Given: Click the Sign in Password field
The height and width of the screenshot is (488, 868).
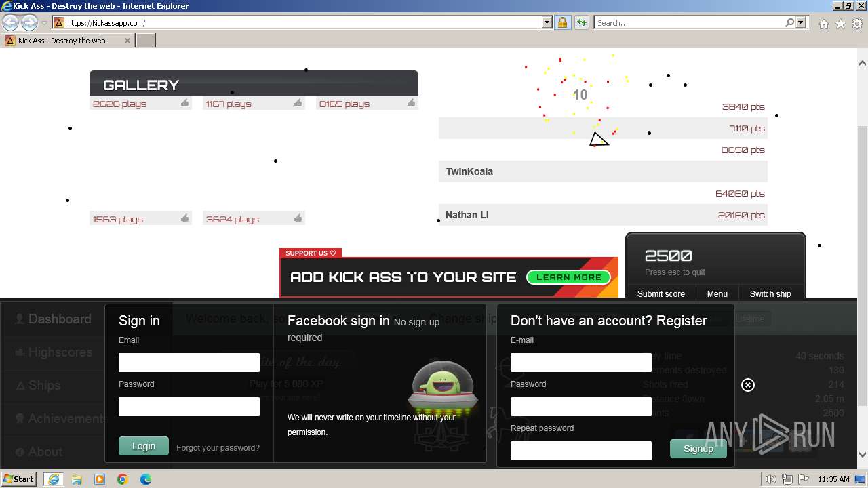Looking at the screenshot, I should (x=189, y=407).
